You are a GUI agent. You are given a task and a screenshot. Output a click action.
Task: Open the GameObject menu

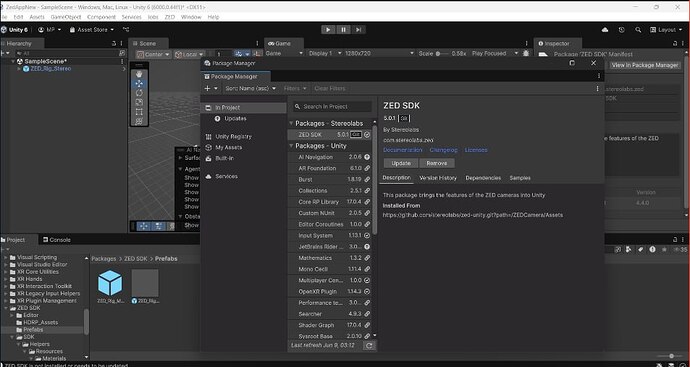tap(66, 17)
